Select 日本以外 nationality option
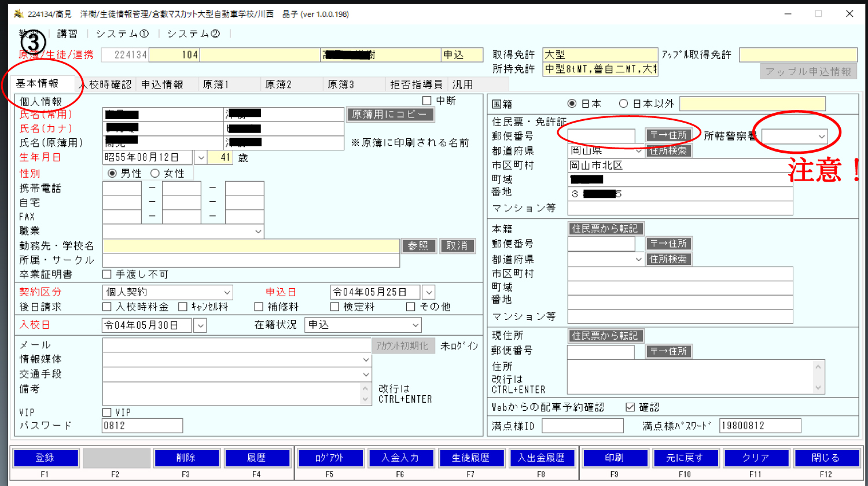The width and height of the screenshot is (868, 486). (623, 104)
